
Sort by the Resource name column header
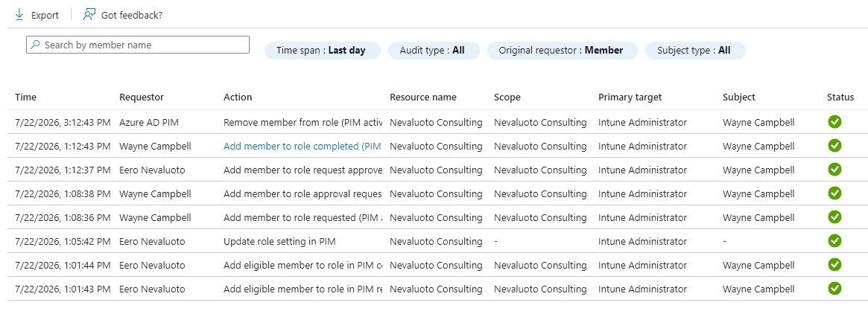point(423,97)
